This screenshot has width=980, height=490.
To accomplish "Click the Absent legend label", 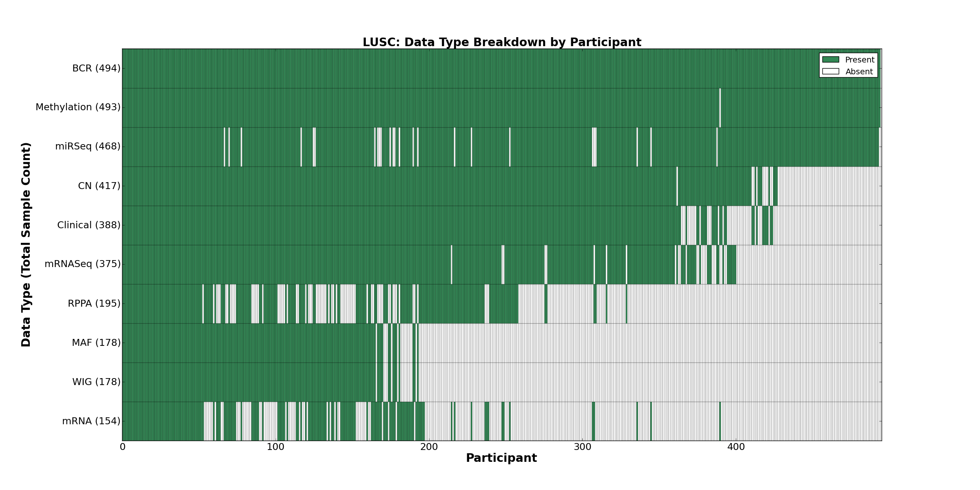I will [859, 71].
